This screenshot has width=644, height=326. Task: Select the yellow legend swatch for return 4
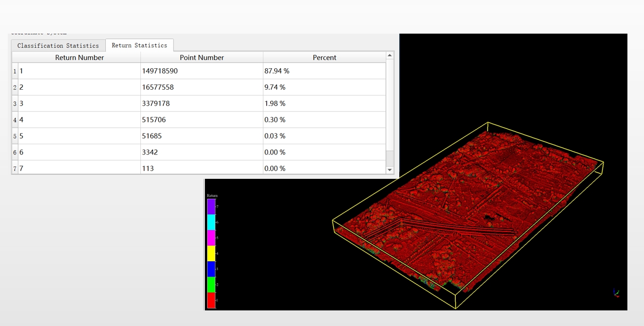point(212,253)
